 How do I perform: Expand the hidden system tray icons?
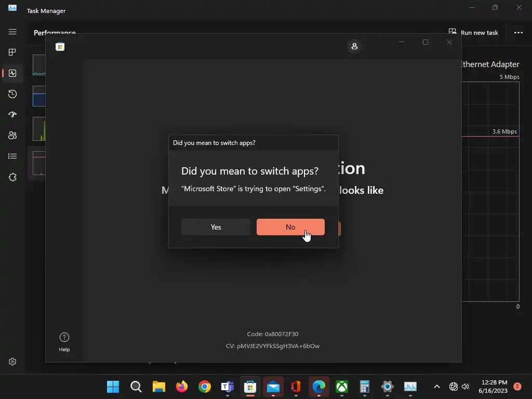[436, 387]
